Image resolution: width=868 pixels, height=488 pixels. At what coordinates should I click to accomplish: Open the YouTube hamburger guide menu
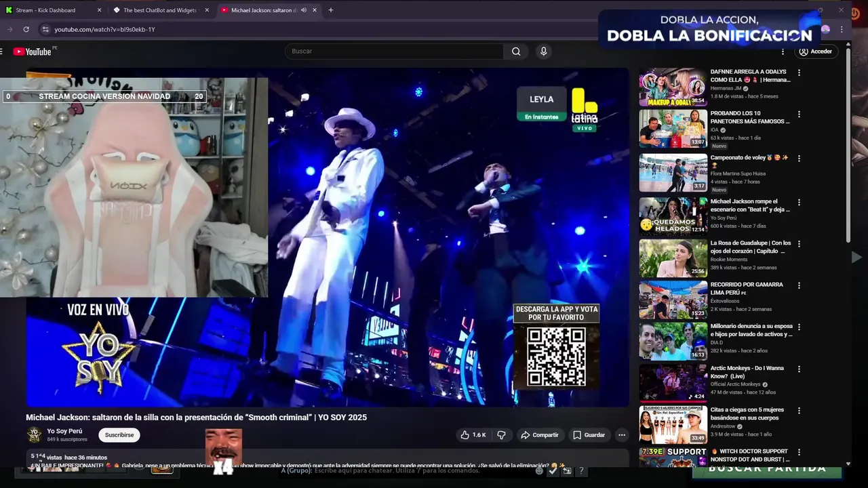[x=2, y=52]
